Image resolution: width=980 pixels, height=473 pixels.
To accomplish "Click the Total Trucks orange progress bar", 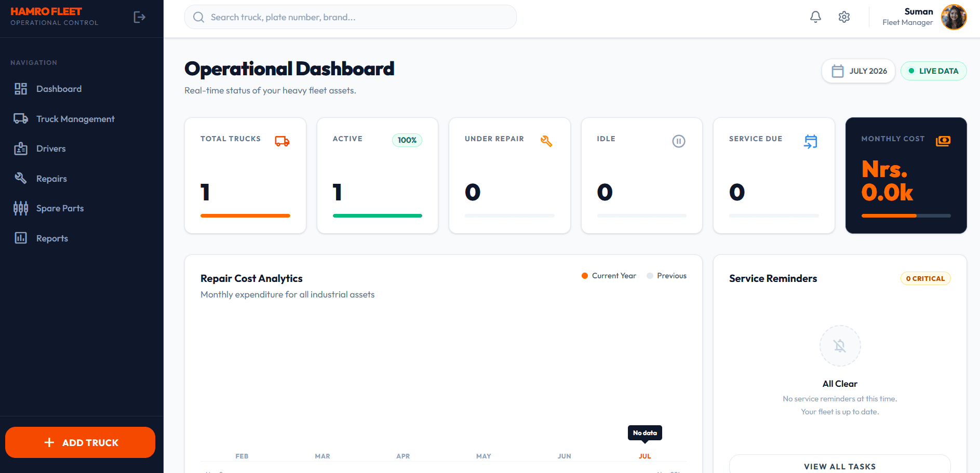I will [x=245, y=215].
